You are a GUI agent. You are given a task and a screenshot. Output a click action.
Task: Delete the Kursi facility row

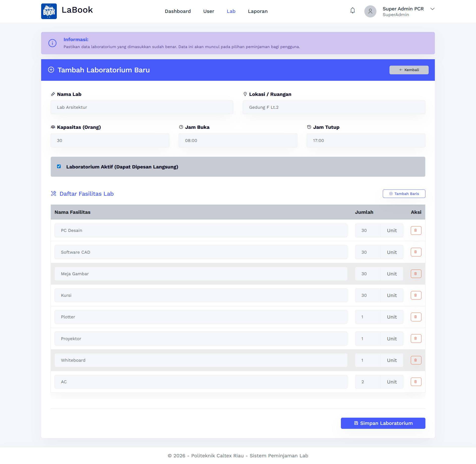(416, 295)
